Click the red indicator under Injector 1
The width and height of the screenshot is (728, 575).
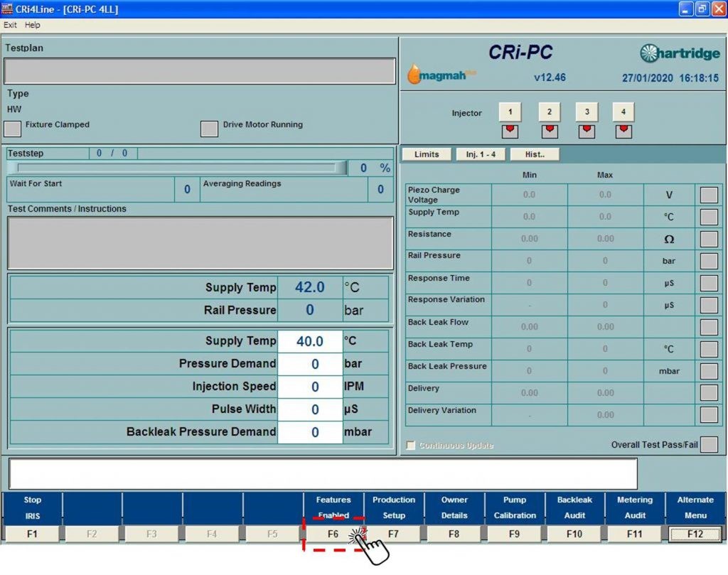(x=510, y=131)
